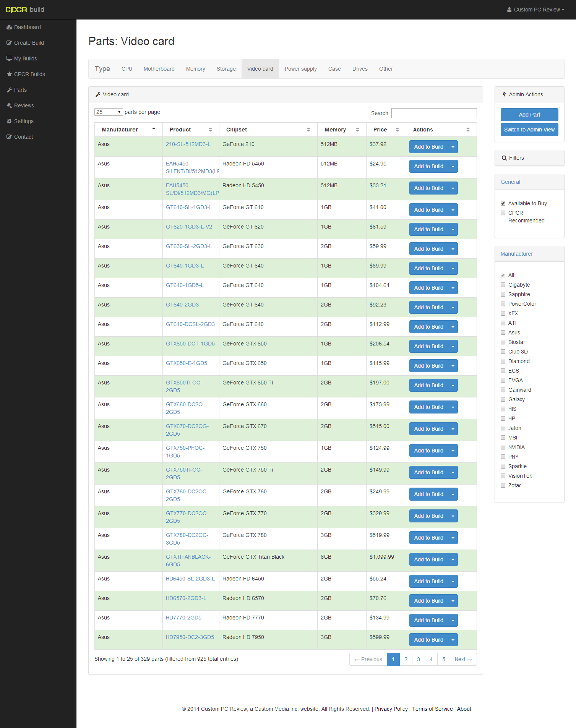Viewport: 576px width, 728px height.
Task: Check the EVGA manufacturer filter
Action: (x=503, y=380)
